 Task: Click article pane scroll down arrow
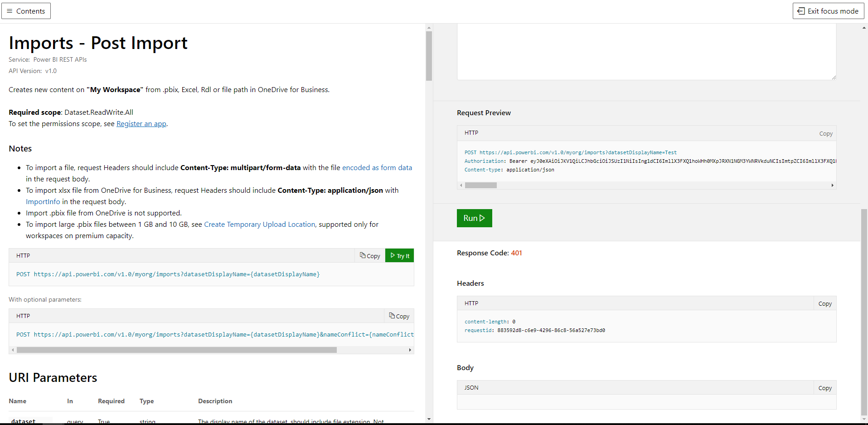click(x=429, y=419)
